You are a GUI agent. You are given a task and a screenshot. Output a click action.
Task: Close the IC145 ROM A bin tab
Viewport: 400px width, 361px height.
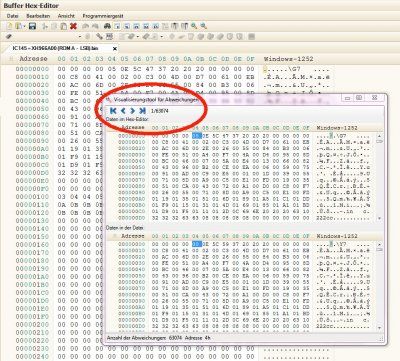click(x=115, y=49)
